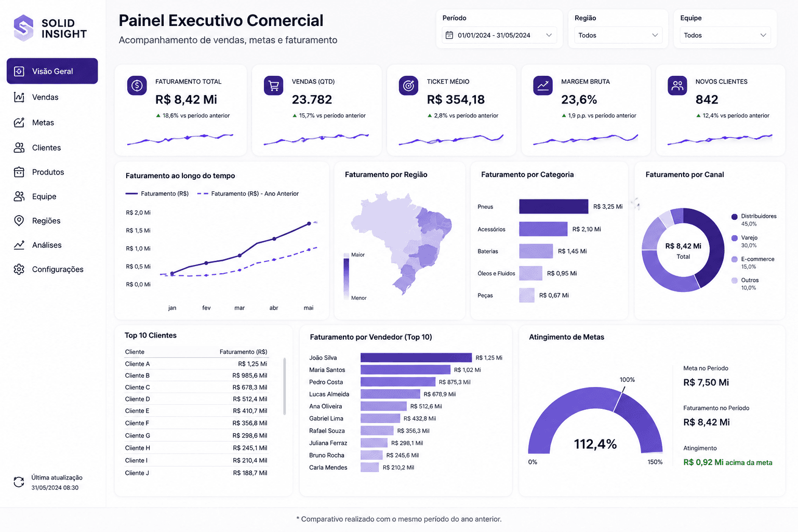The image size is (798, 532).
Task: Open the Clientes page
Action: [x=46, y=148]
